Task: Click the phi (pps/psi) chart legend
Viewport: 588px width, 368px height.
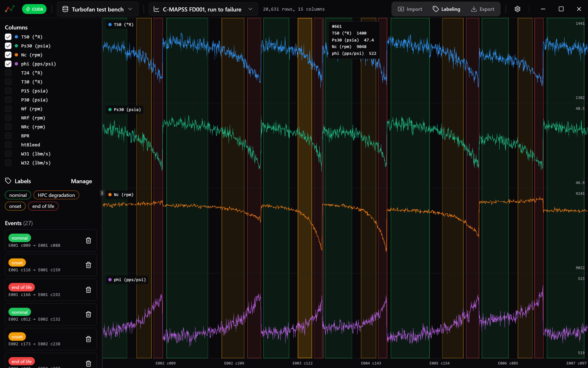Action: 127,280
